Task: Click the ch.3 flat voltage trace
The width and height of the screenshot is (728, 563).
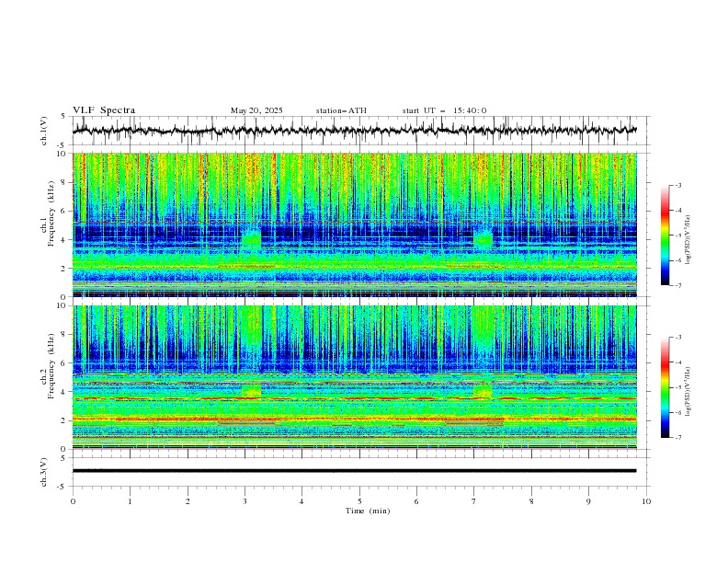Action: pos(354,471)
